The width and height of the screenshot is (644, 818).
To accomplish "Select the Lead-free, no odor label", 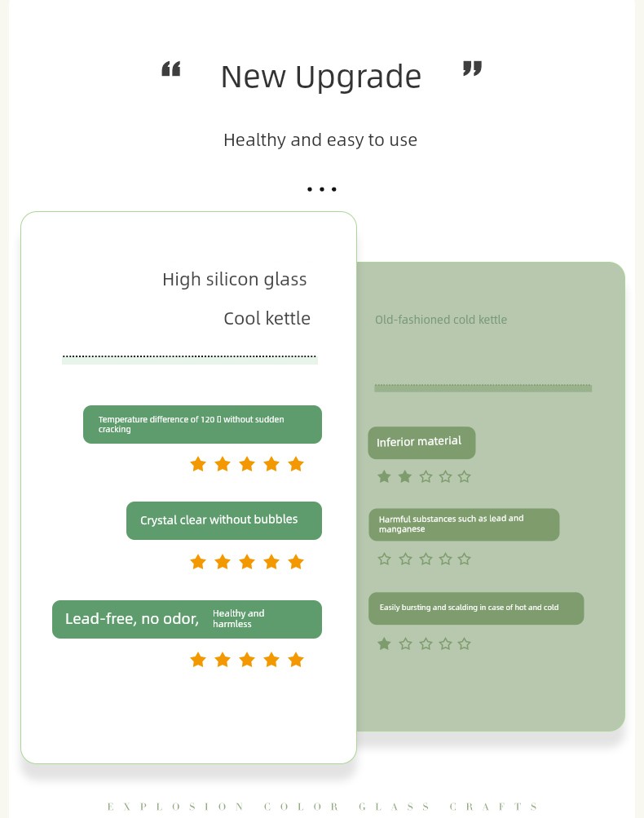I will click(187, 619).
